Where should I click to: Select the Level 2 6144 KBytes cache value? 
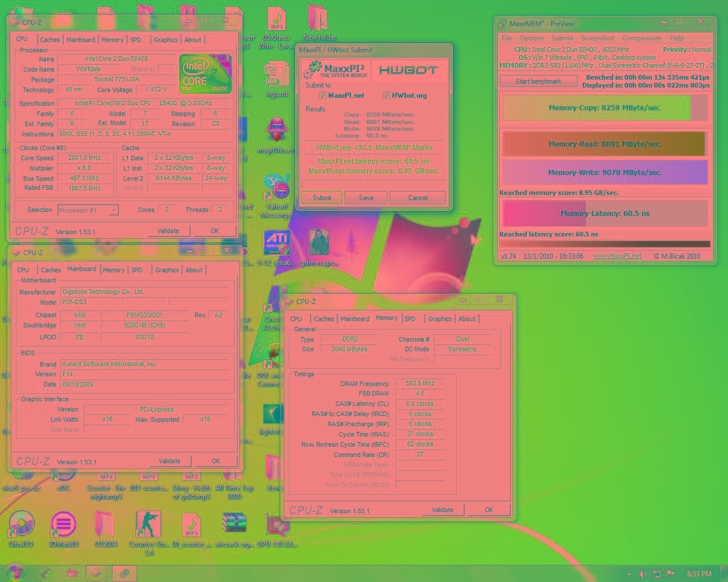(x=173, y=178)
